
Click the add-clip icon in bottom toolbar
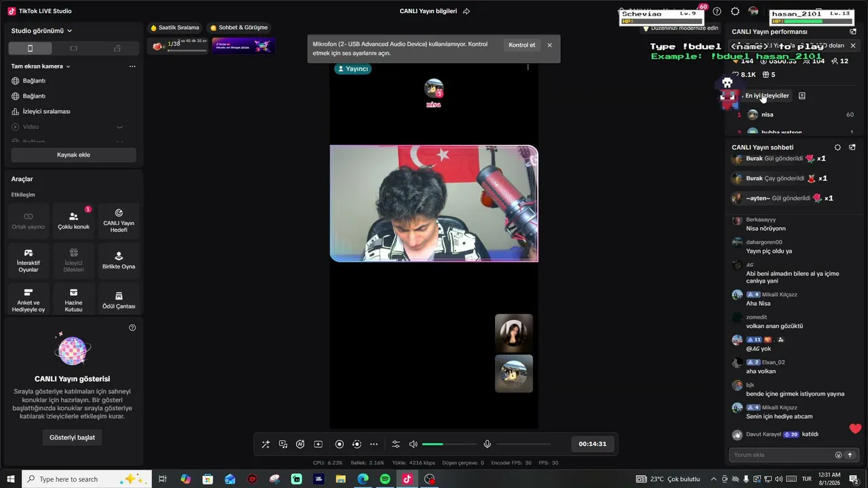point(318,444)
